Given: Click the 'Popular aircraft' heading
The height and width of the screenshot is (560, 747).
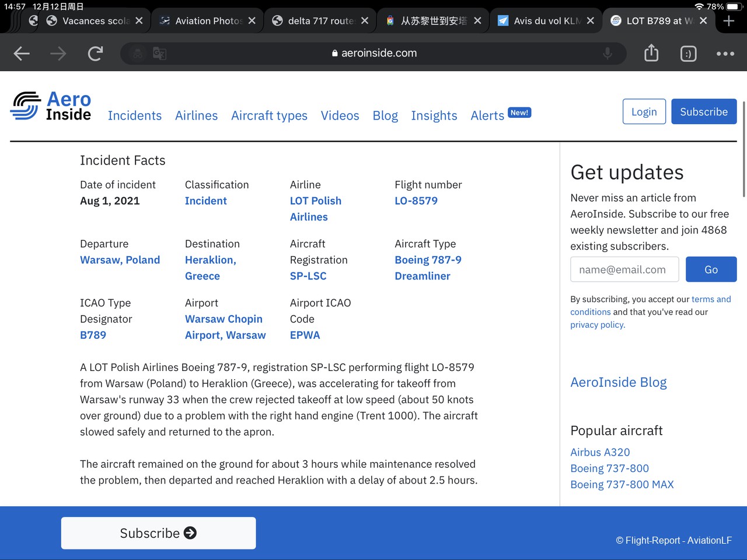Looking at the screenshot, I should pyautogui.click(x=616, y=430).
